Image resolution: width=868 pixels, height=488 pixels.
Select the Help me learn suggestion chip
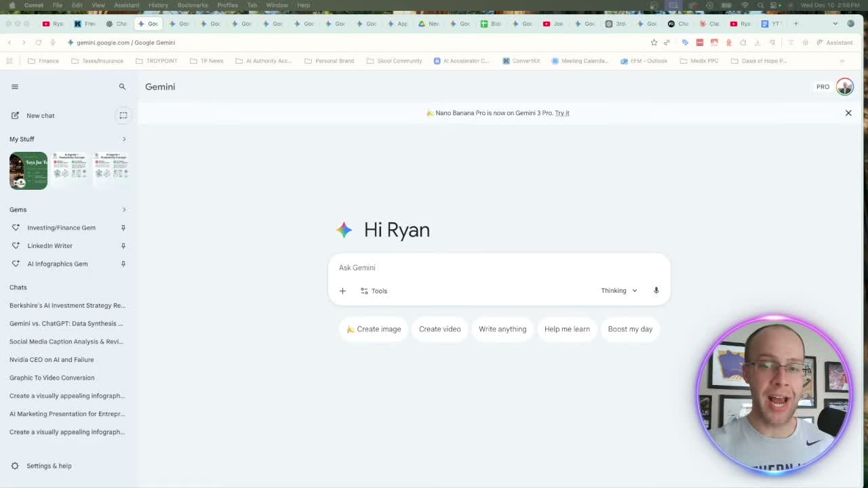pos(567,329)
